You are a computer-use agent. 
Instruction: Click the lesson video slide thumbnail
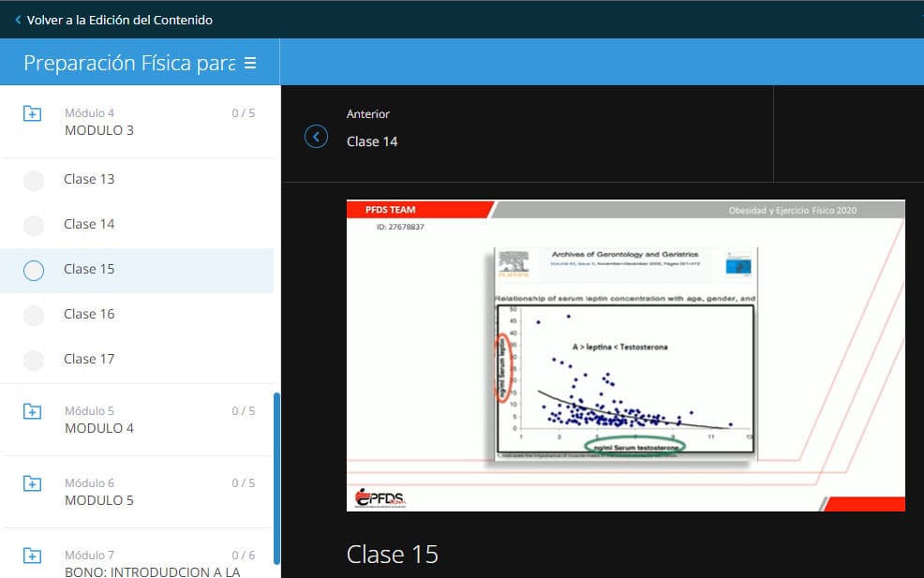[625, 356]
